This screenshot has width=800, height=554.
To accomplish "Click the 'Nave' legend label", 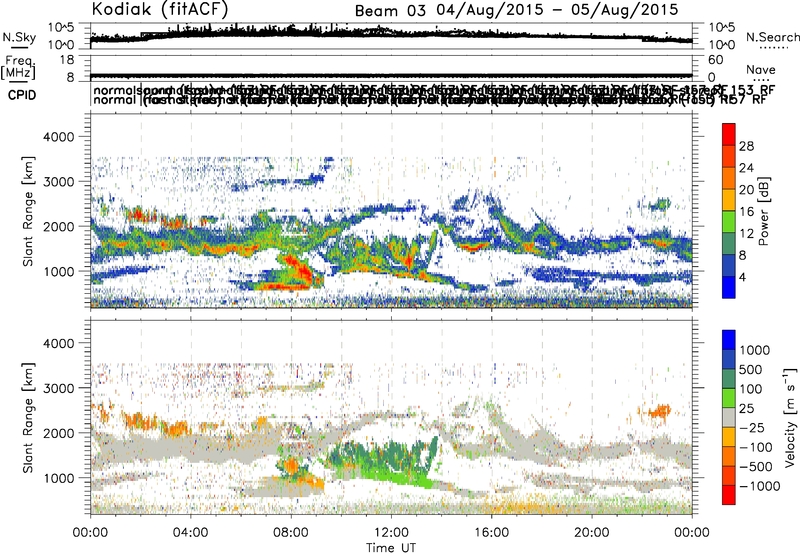I will point(760,69).
